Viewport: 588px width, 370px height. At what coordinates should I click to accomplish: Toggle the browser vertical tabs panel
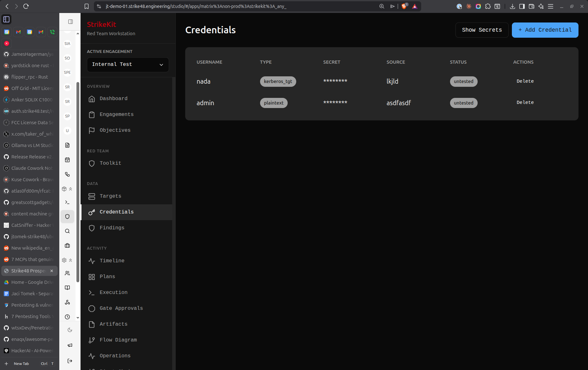click(6, 19)
